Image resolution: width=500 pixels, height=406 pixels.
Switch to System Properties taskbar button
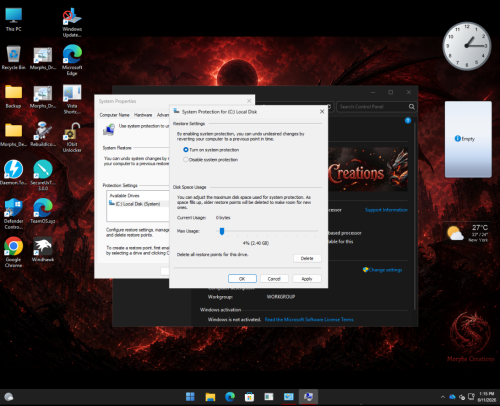pos(308,397)
